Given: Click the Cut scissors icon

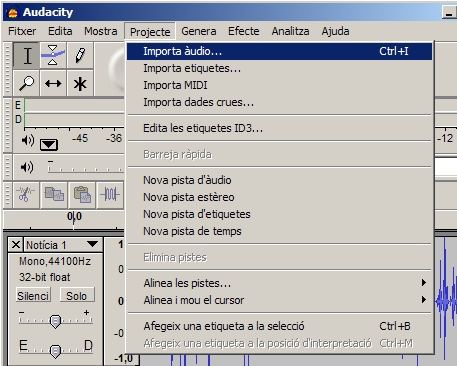Looking at the screenshot, I should click(26, 195).
